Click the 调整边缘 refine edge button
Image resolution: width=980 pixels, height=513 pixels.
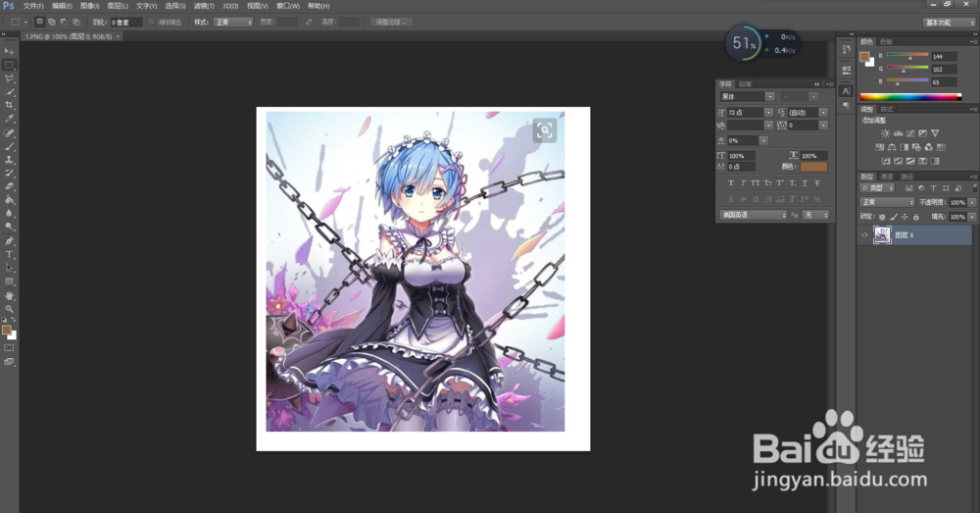391,22
